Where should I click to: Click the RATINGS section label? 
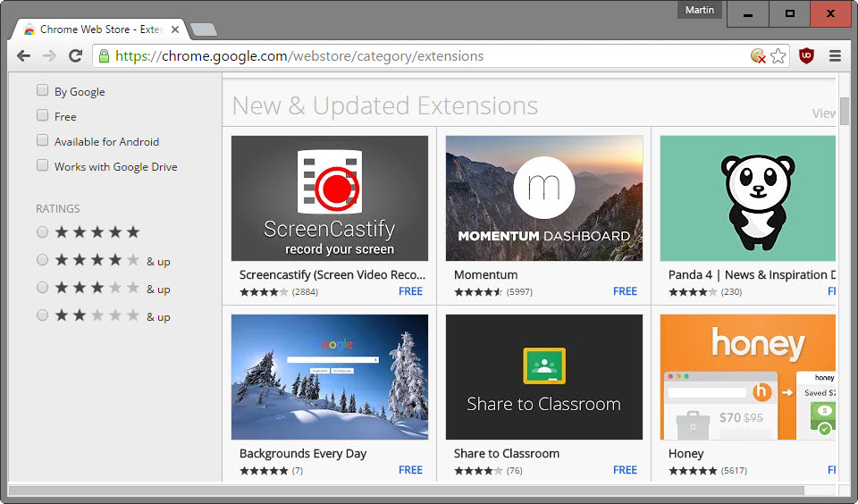pos(57,208)
